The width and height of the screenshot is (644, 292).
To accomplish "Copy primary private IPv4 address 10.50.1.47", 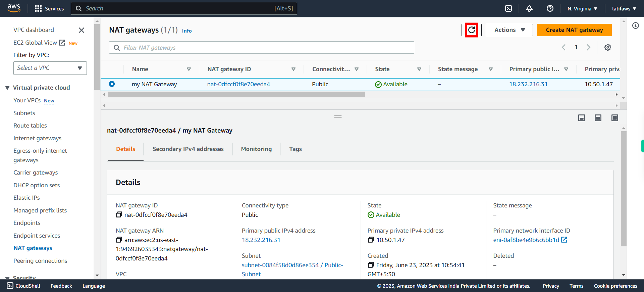I will [x=371, y=240].
